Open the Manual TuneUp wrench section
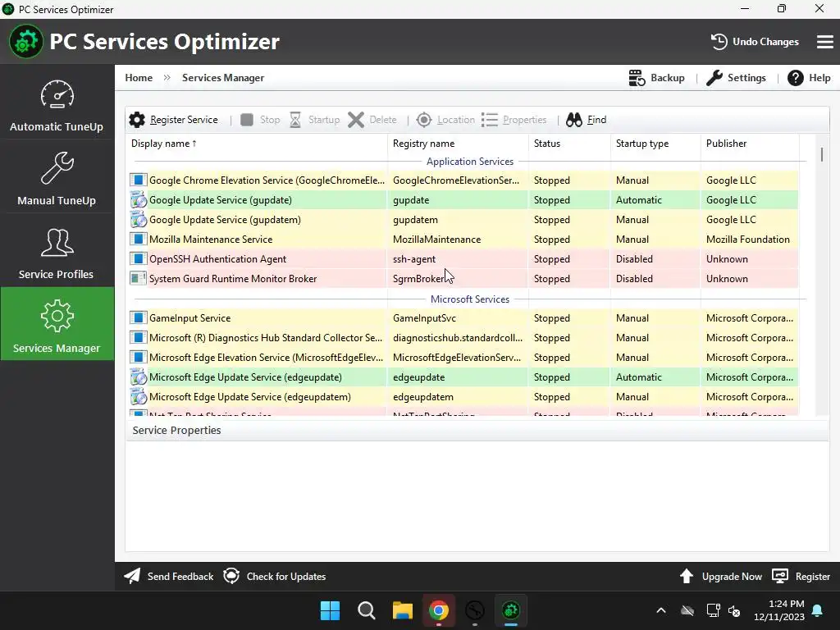 57,178
